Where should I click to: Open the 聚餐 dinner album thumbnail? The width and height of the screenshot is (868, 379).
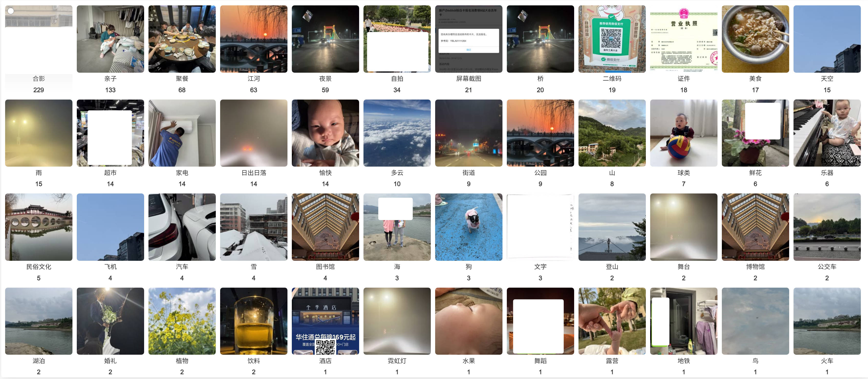(x=182, y=39)
